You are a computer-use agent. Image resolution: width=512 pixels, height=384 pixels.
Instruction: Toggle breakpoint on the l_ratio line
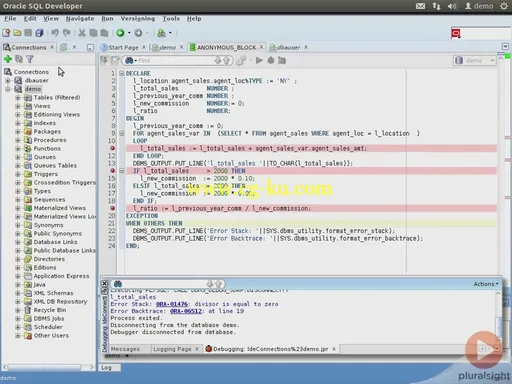click(113, 208)
